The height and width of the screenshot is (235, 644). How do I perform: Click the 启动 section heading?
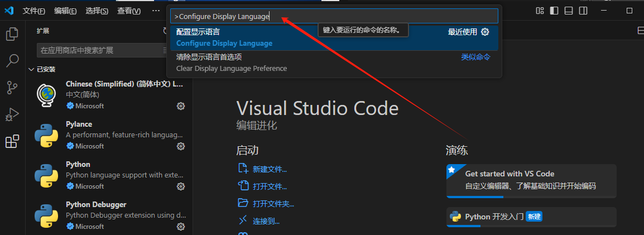tap(247, 150)
